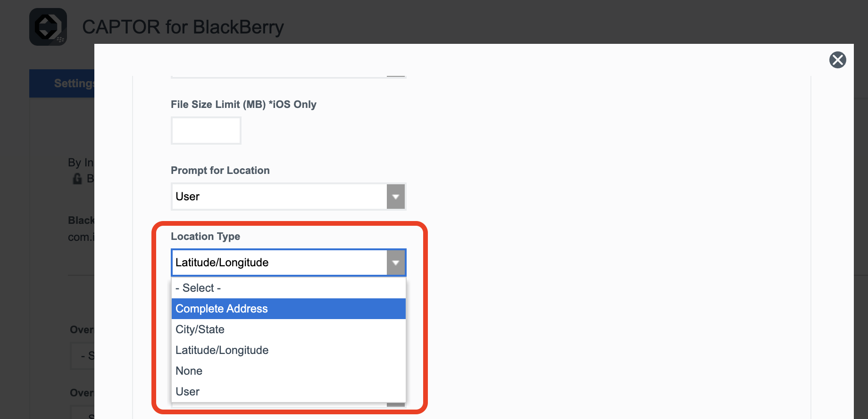Viewport: 868px width, 419px height.
Task: Collapse the Location Type dropdown arrow
Action: [x=396, y=263]
